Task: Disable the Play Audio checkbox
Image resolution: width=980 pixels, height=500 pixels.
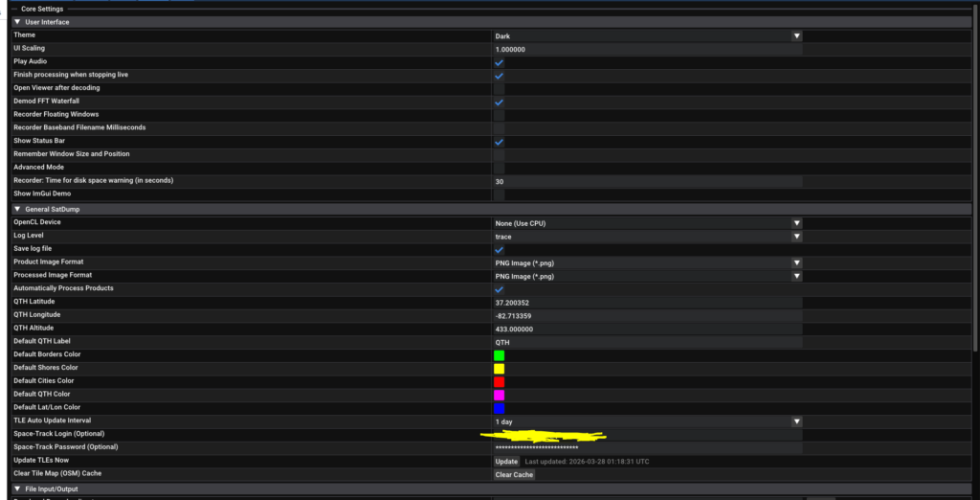Action: [x=499, y=62]
